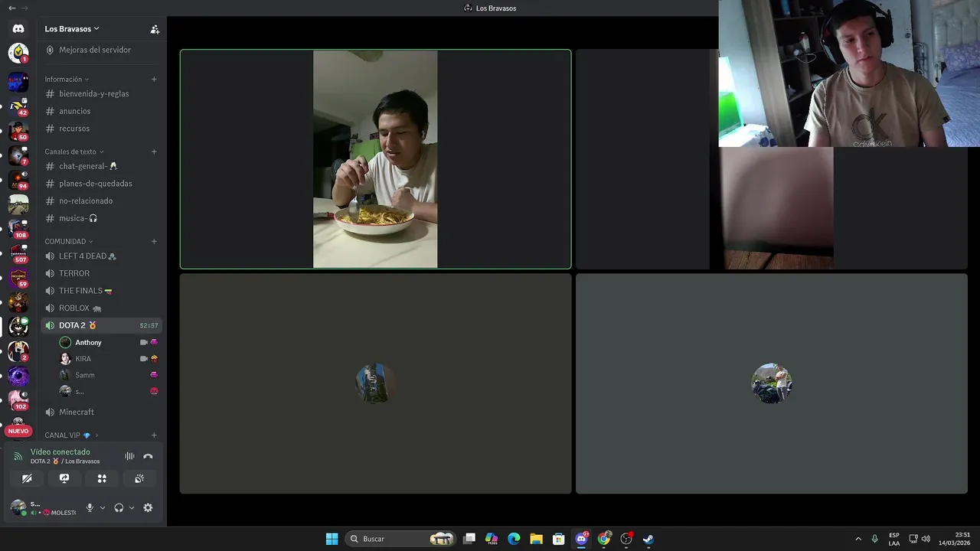980x551 pixels.
Task: Open noise suppression waveform icon
Action: pyautogui.click(x=129, y=456)
